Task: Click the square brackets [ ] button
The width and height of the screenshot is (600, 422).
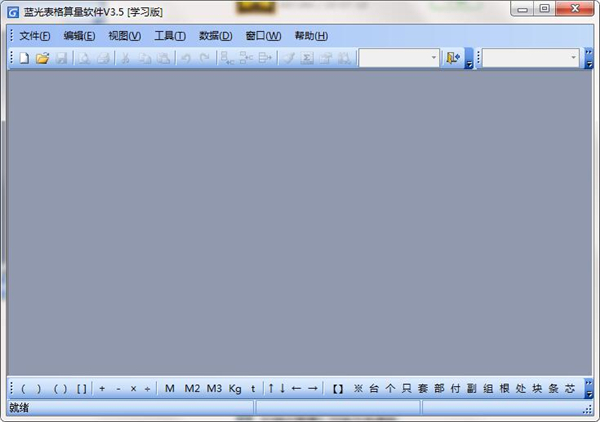Action: click(x=82, y=388)
